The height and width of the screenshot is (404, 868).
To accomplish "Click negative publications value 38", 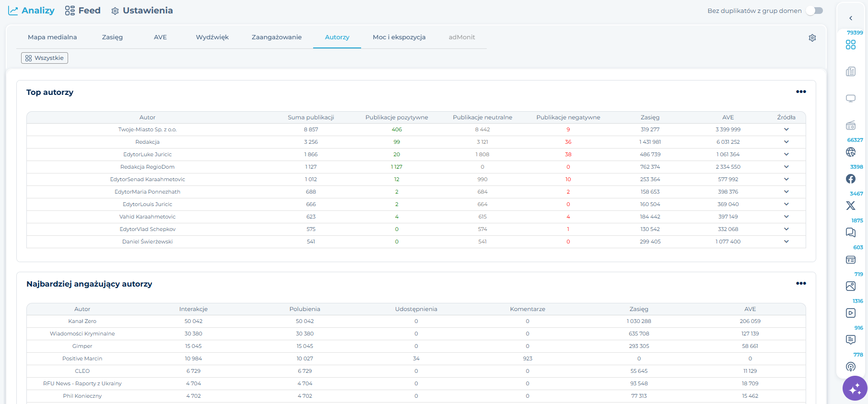I will click(x=568, y=154).
